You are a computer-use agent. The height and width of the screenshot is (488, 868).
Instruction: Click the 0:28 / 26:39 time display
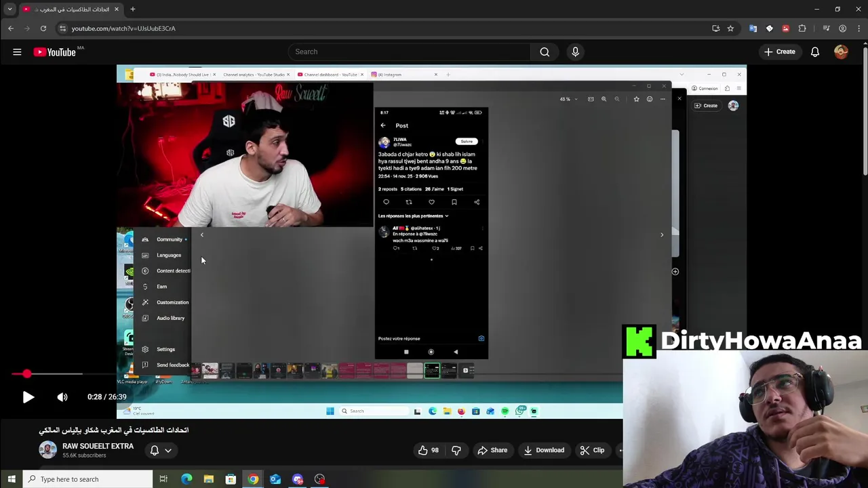pos(106,397)
